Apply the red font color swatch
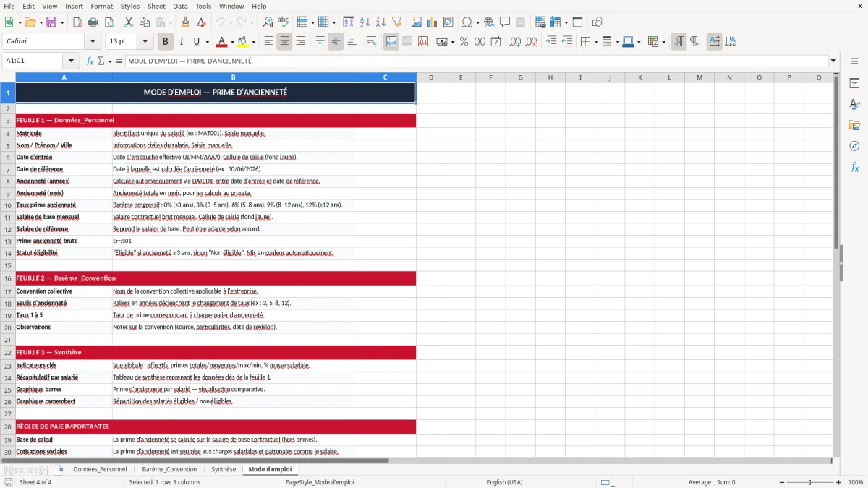 (x=221, y=42)
